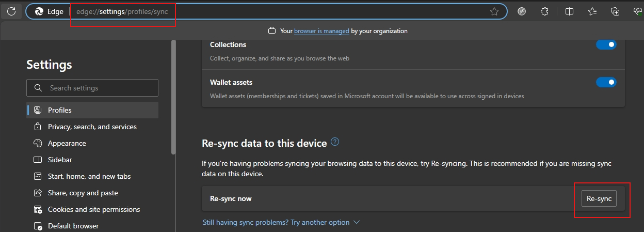The width and height of the screenshot is (644, 232).
Task: Open Browser essentials heart icon
Action: coord(637,11)
